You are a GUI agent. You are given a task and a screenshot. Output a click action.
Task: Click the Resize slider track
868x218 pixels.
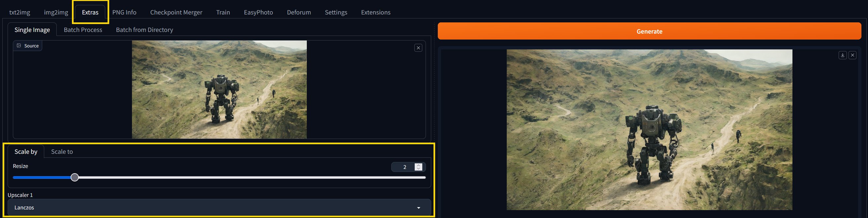(219, 177)
